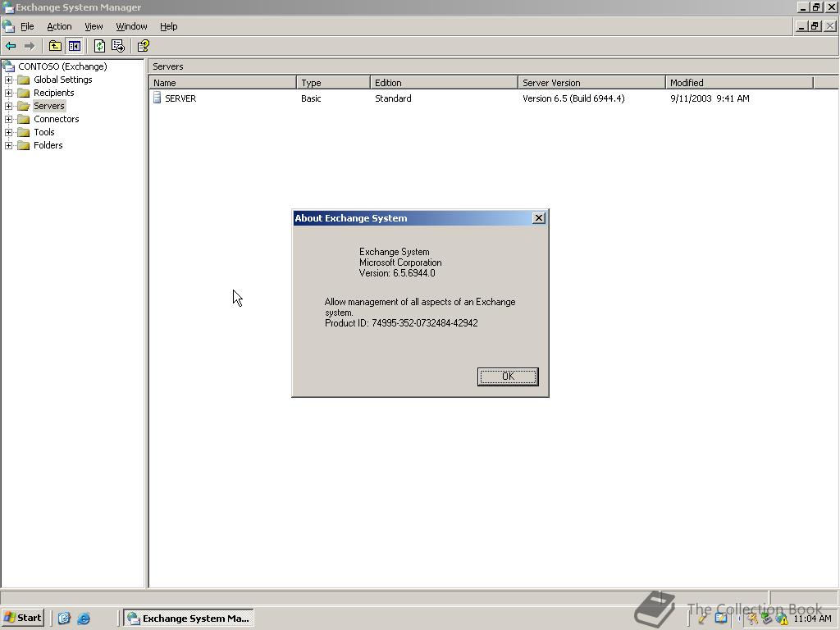Click the '9/11/2003 9:41 AM' modified cell

click(x=710, y=98)
